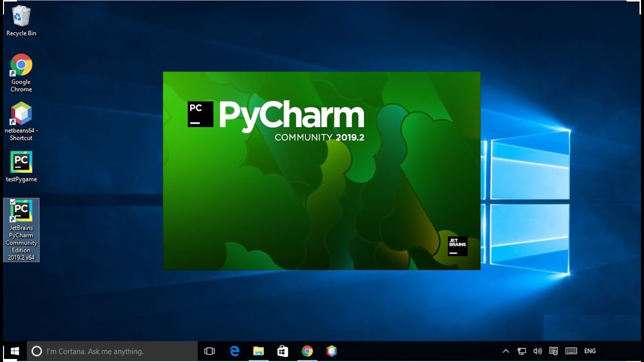This screenshot has width=644, height=362.
Task: Open the Microsoft Store taskbar icon
Action: pos(283,351)
